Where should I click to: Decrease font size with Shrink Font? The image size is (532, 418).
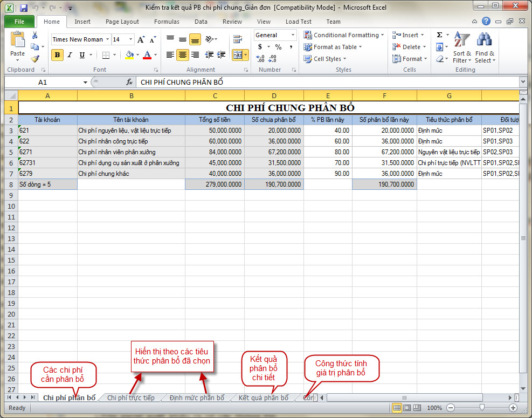[153, 39]
